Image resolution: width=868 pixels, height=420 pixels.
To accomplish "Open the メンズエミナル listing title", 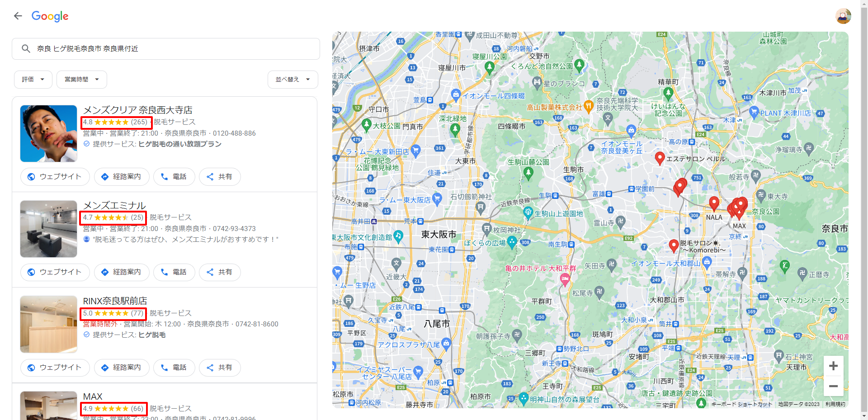I will point(114,206).
